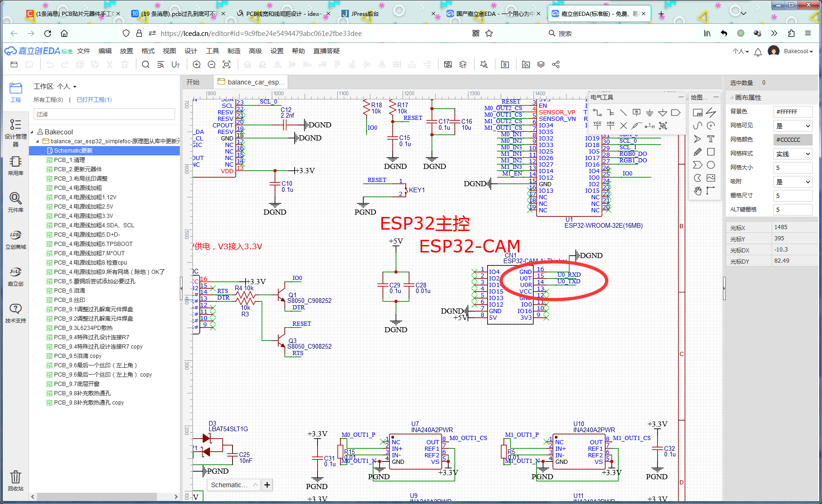Select the Voltage Probe tool

637,126
